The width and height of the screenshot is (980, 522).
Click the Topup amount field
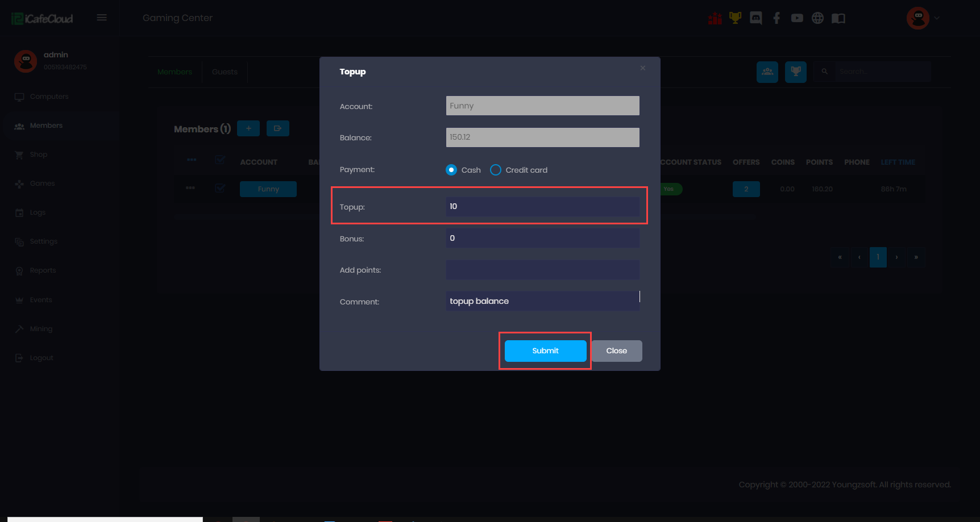coord(543,207)
